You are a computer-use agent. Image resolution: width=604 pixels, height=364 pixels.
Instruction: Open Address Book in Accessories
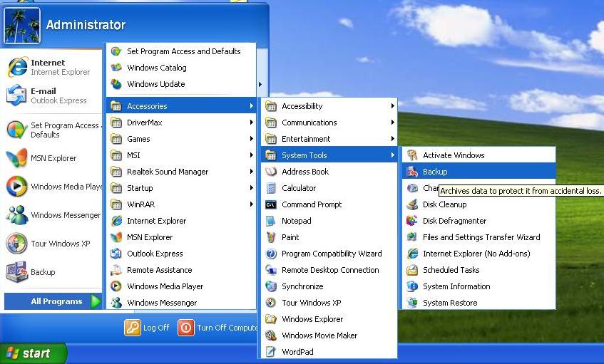click(x=329, y=172)
